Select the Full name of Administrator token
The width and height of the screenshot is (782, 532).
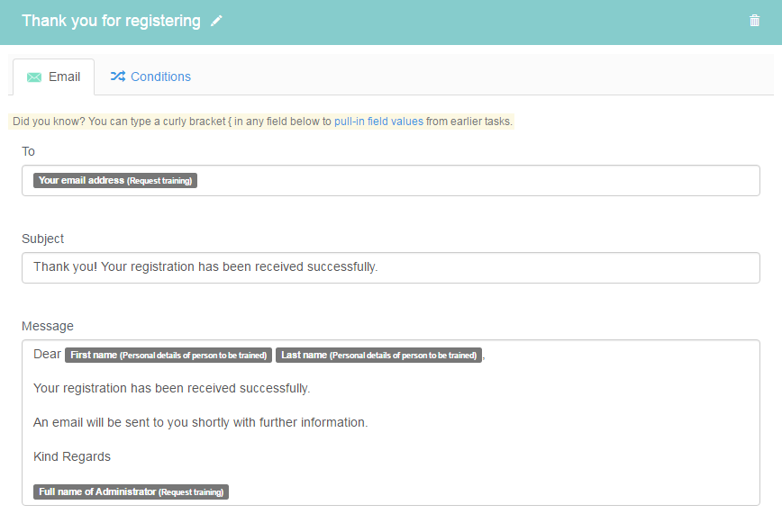click(131, 492)
